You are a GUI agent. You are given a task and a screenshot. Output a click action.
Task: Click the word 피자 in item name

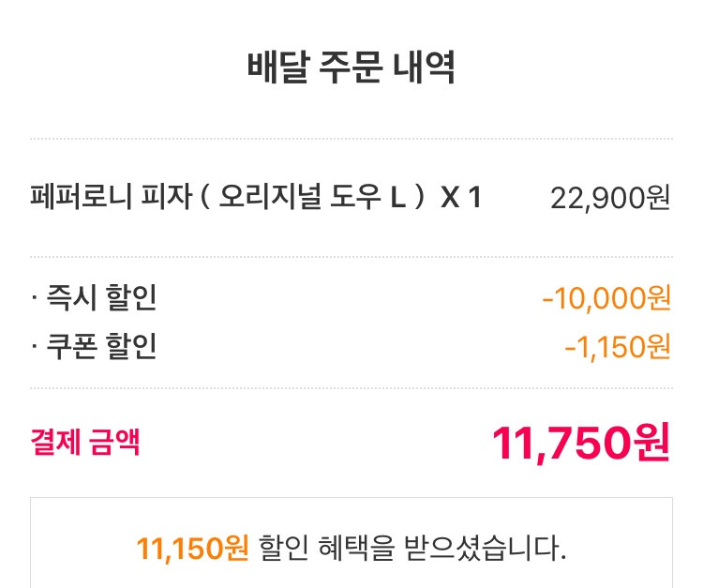[x=167, y=196]
